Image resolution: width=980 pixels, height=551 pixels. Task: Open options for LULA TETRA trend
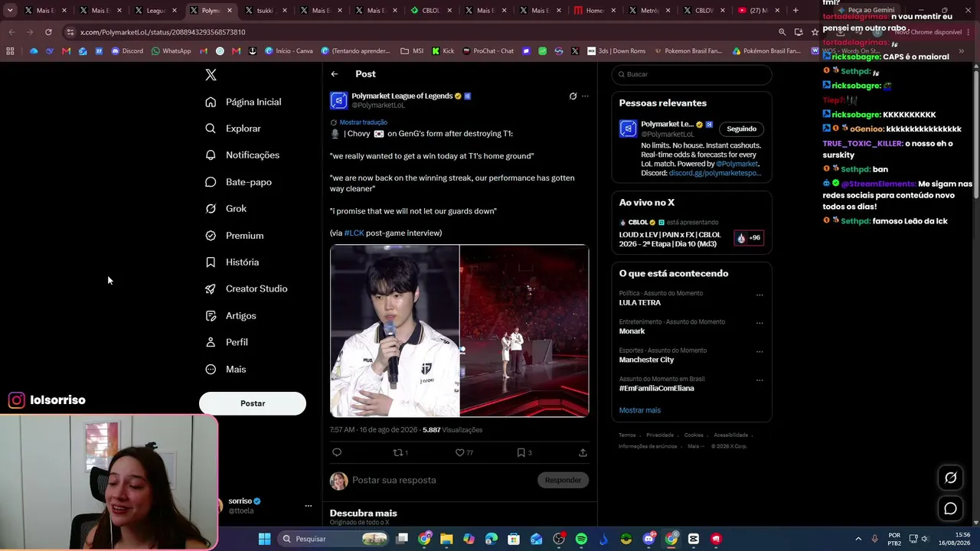[x=759, y=295]
